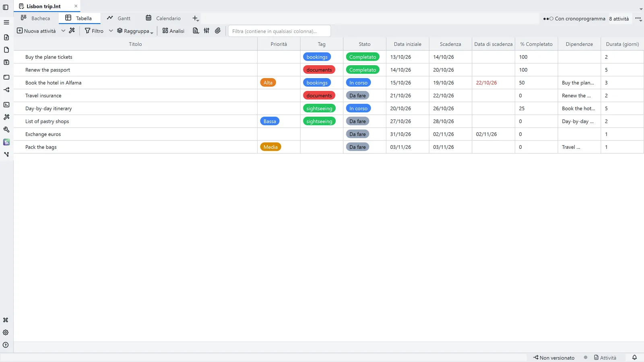Switch to the Bacheca tab
This screenshot has height=362, width=644.
click(35, 18)
